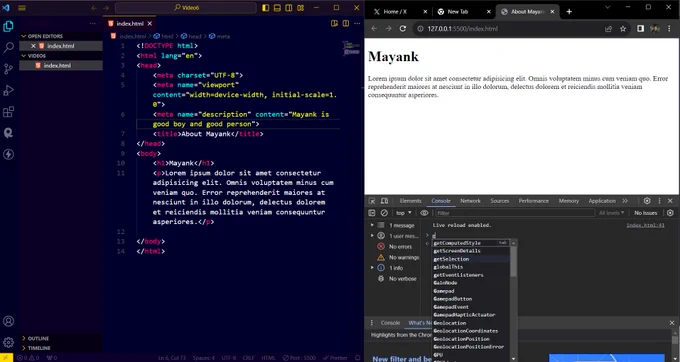Image resolution: width=680 pixels, height=362 pixels.
Task: Open the Accounts icon in VS Code
Action: (x=8, y=321)
